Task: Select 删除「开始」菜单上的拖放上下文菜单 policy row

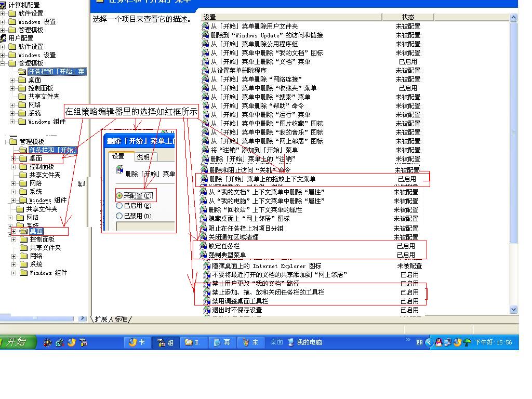Action: pyautogui.click(x=311, y=179)
